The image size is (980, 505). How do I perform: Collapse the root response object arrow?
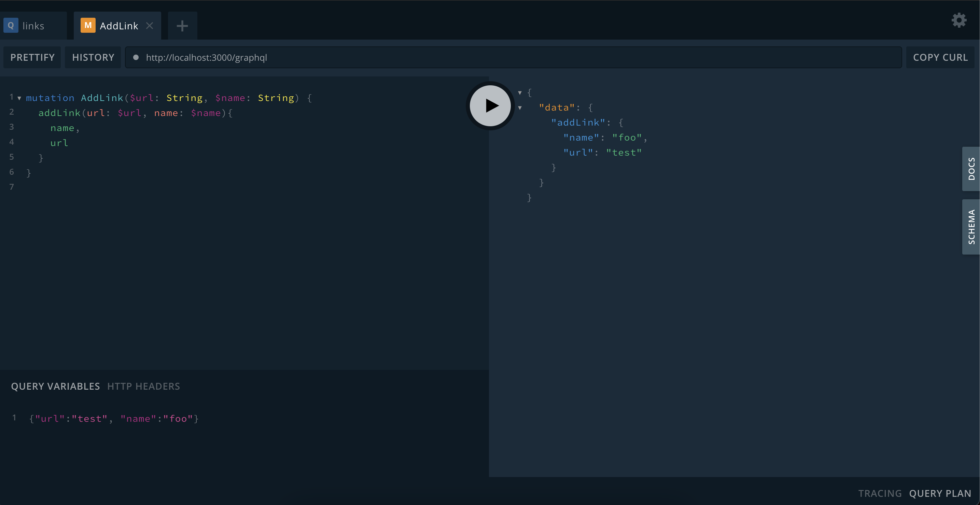coord(520,92)
